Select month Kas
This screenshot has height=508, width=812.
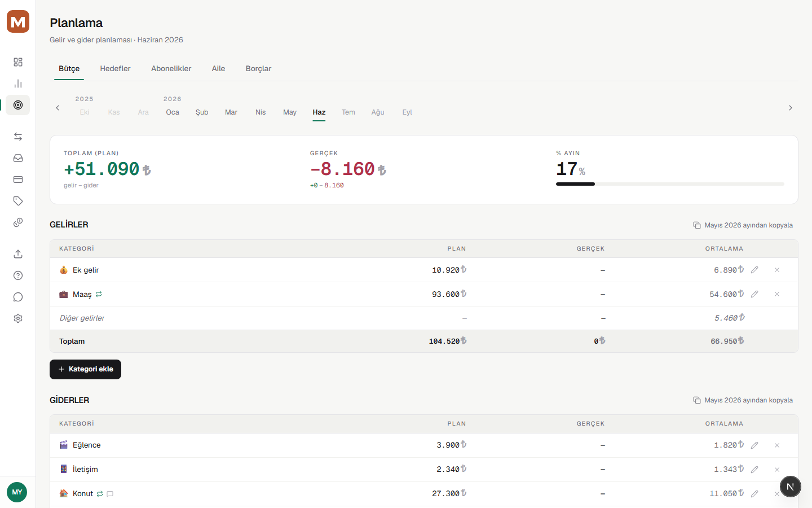point(114,112)
